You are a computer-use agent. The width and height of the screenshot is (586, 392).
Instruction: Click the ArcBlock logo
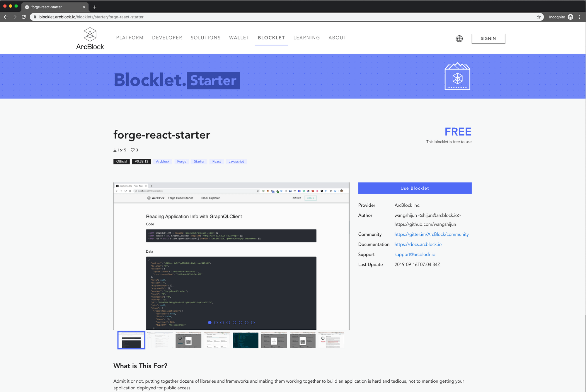(90, 38)
